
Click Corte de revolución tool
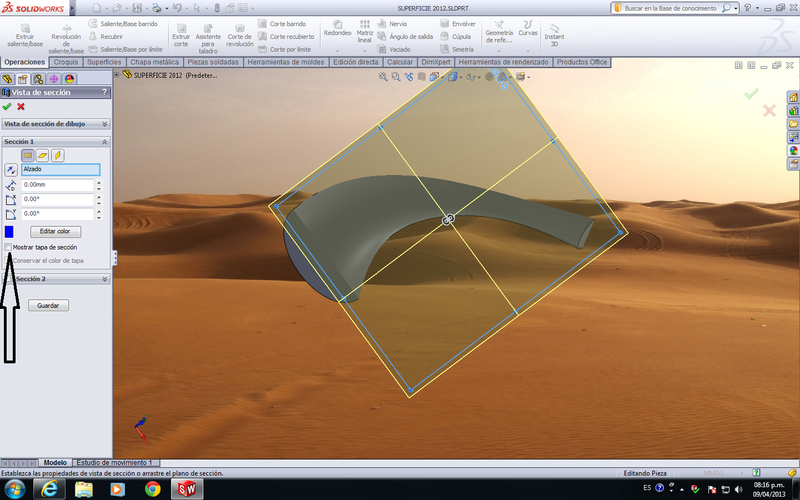click(x=240, y=35)
